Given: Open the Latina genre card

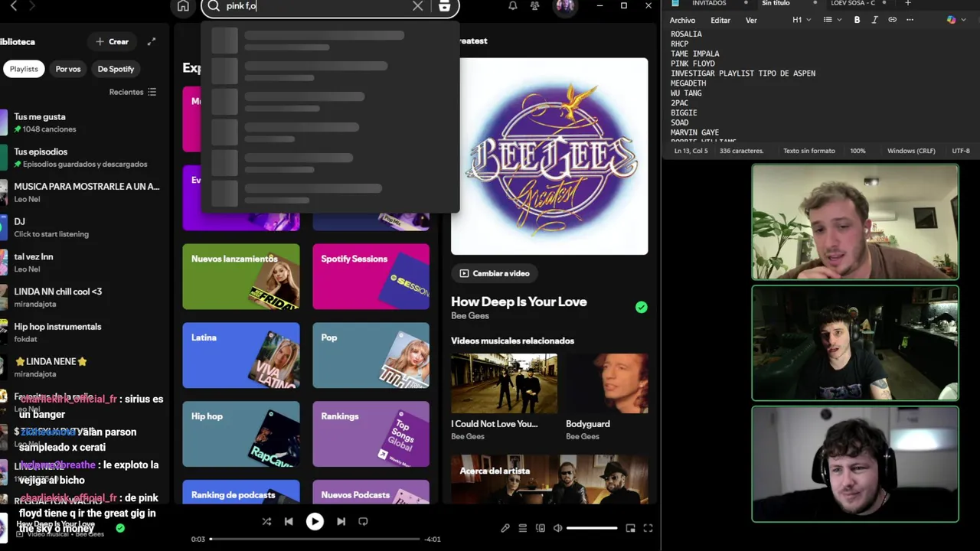Looking at the screenshot, I should pyautogui.click(x=241, y=355).
